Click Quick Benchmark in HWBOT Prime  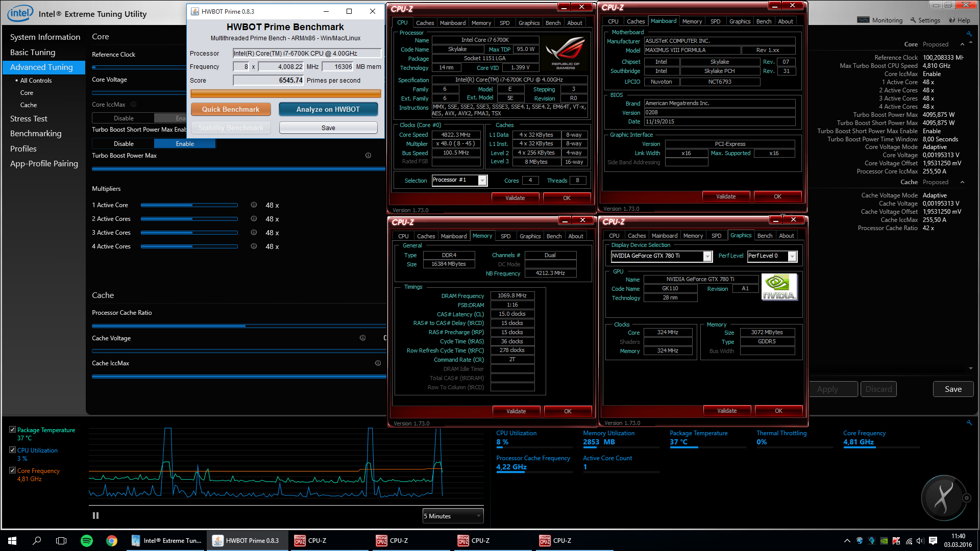[x=230, y=109]
